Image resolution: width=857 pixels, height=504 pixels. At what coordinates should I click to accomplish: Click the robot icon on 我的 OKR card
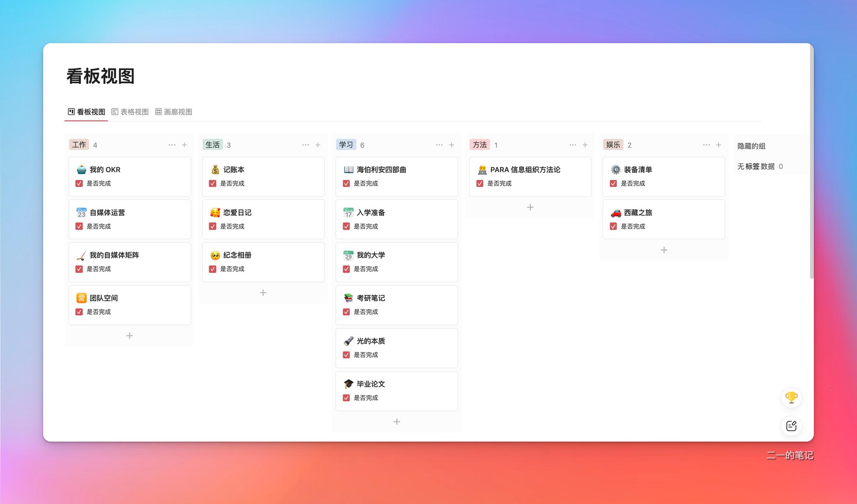coord(81,170)
